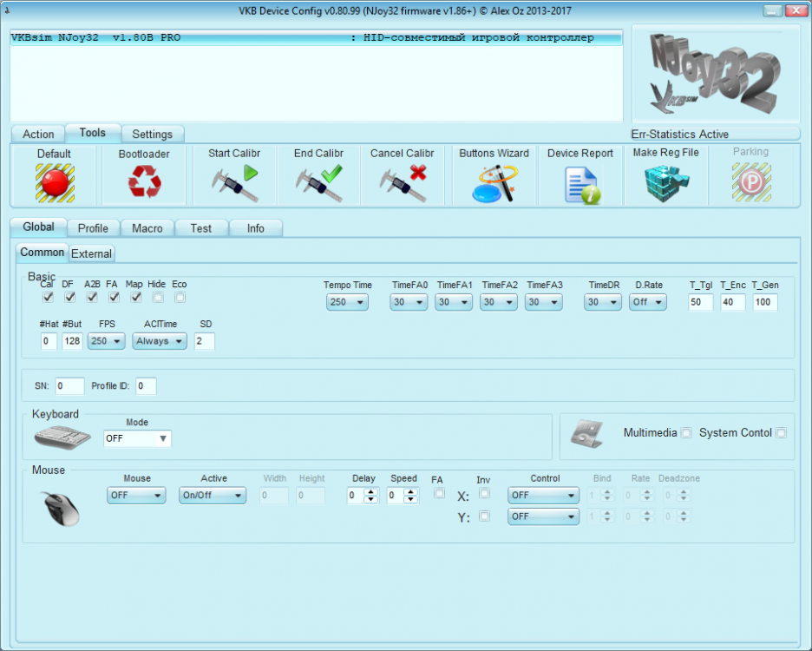
Task: Toggle the A2B checkbox
Action: [x=92, y=298]
